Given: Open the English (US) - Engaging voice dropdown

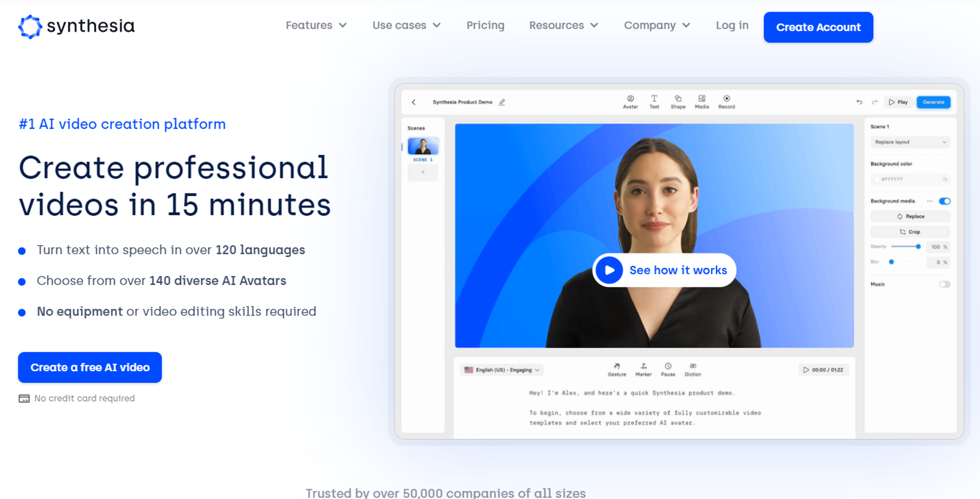Looking at the screenshot, I should pos(502,370).
